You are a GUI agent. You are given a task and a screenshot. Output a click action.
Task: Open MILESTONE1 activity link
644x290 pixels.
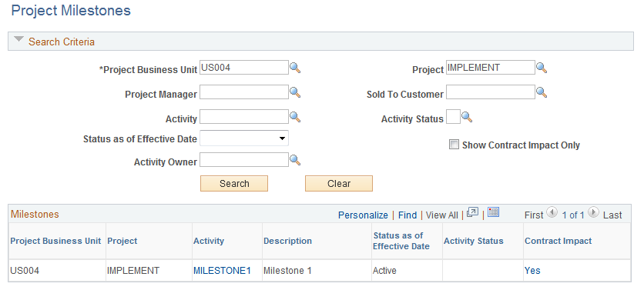(x=222, y=271)
